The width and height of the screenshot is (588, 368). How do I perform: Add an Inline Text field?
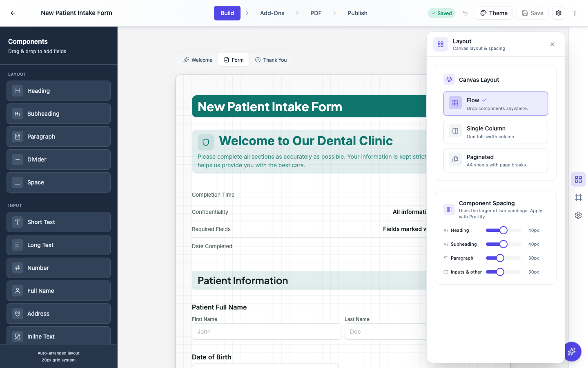[58, 336]
